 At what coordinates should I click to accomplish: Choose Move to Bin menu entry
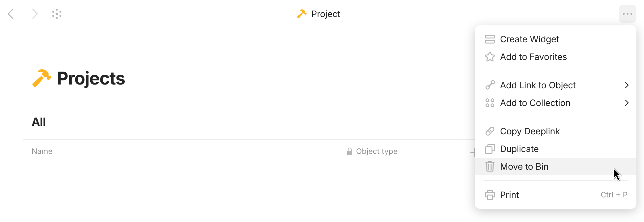click(524, 166)
